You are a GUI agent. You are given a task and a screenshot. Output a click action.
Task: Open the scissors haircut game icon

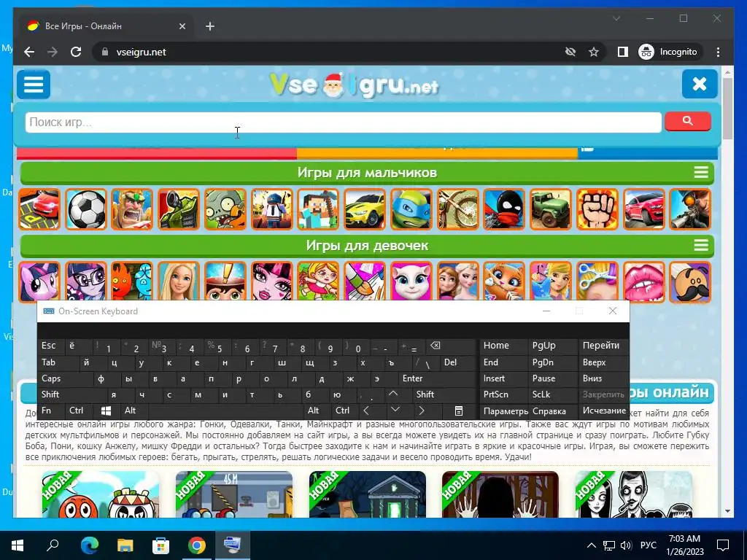tap(597, 282)
